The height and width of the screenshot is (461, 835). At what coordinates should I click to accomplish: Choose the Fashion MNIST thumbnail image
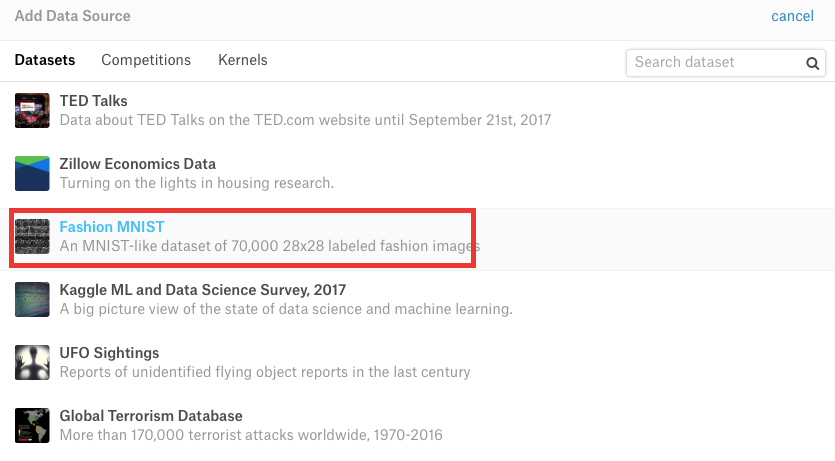(x=32, y=236)
